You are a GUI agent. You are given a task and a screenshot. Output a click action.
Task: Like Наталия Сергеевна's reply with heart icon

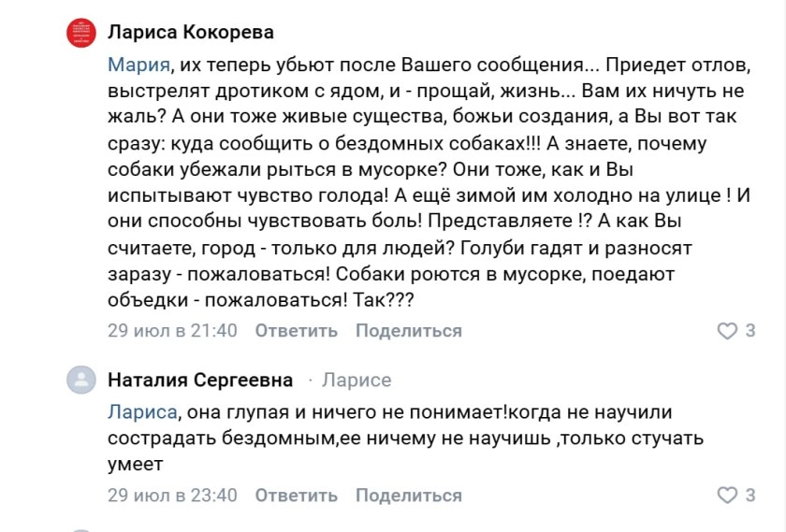[x=727, y=496]
